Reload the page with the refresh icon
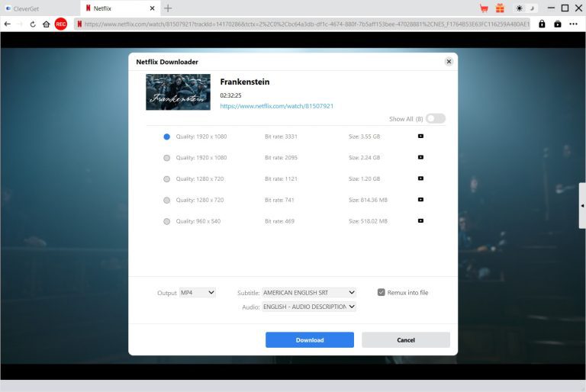Image resolution: width=586 pixels, height=392 pixels. (x=33, y=24)
